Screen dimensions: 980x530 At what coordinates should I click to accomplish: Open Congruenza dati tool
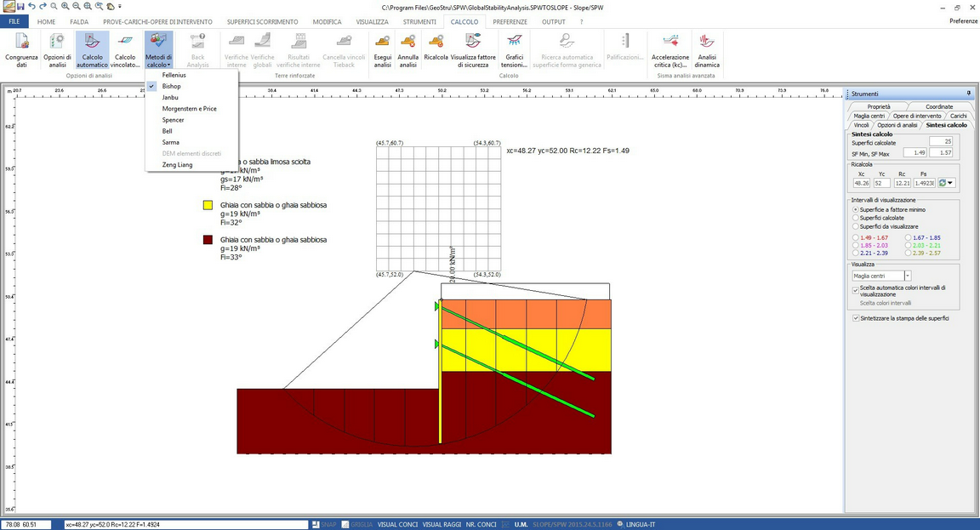click(x=22, y=51)
